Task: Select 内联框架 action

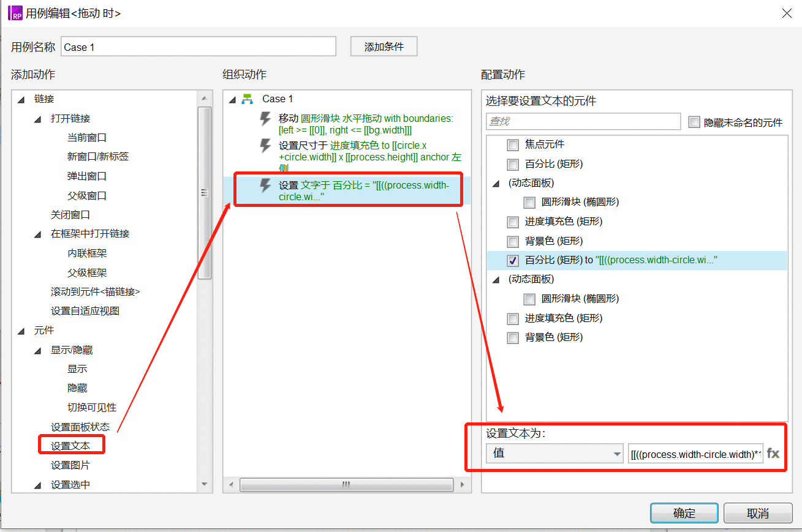Action: point(86,253)
